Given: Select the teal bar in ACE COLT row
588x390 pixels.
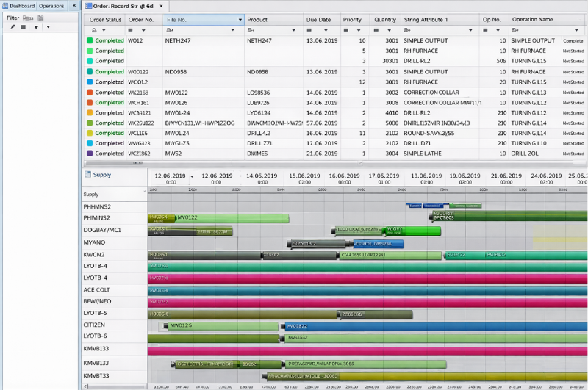Looking at the screenshot, I should coord(367,291).
